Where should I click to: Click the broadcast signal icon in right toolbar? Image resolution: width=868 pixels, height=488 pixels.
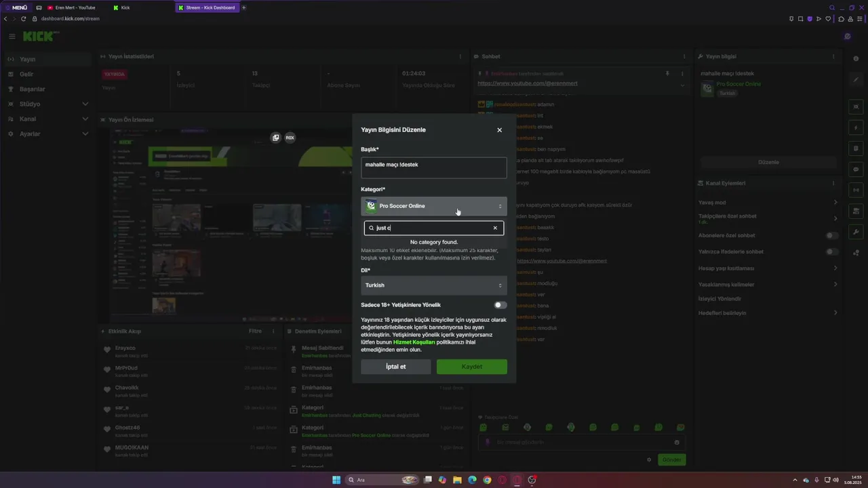coord(856,190)
